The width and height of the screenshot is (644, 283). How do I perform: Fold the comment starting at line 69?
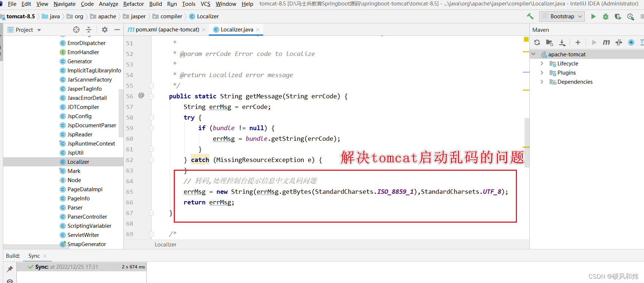click(151, 234)
